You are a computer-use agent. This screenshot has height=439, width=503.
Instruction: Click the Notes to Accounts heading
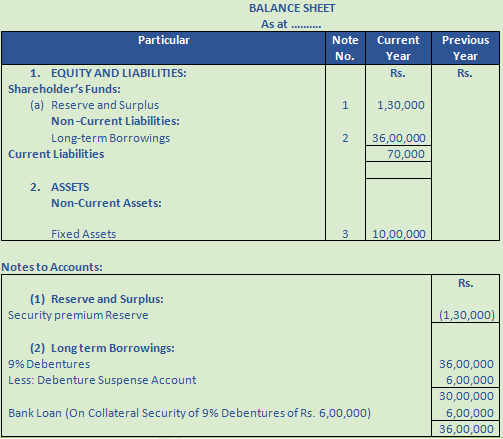click(52, 267)
